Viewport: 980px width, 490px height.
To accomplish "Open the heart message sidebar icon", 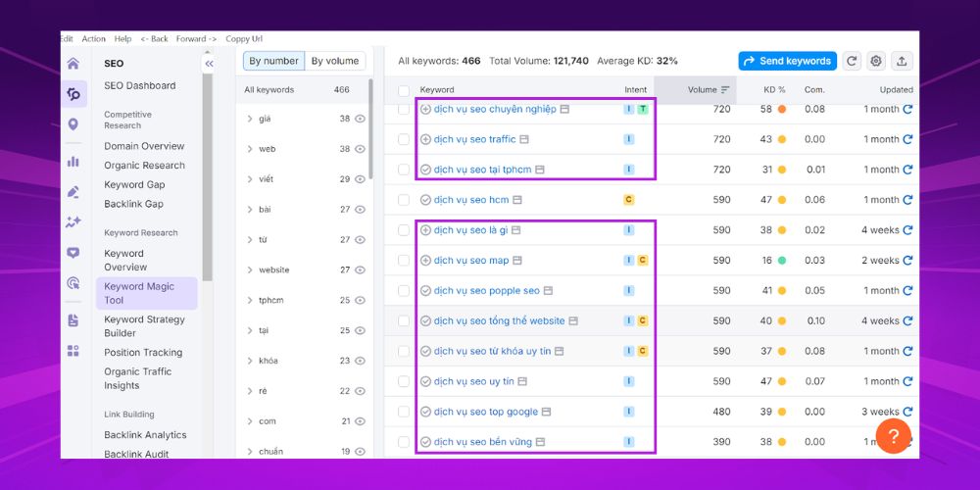I will click(73, 253).
